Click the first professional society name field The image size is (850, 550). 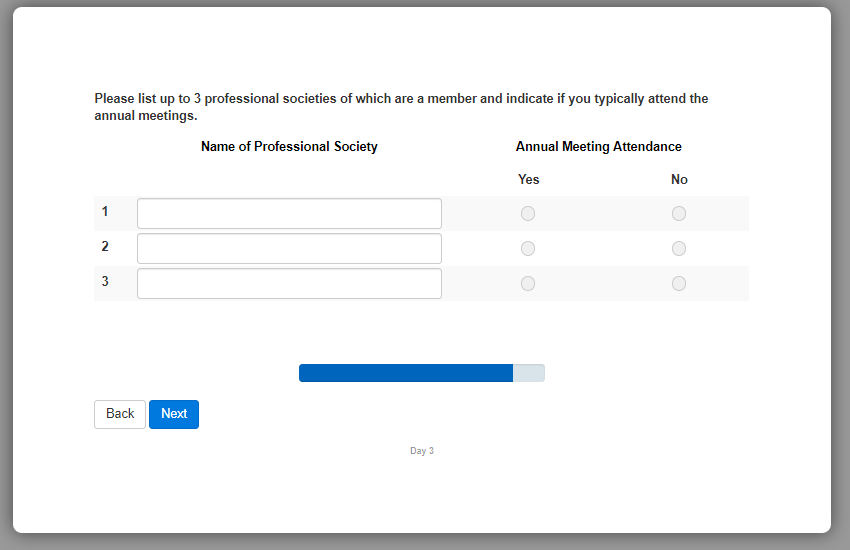coord(289,214)
